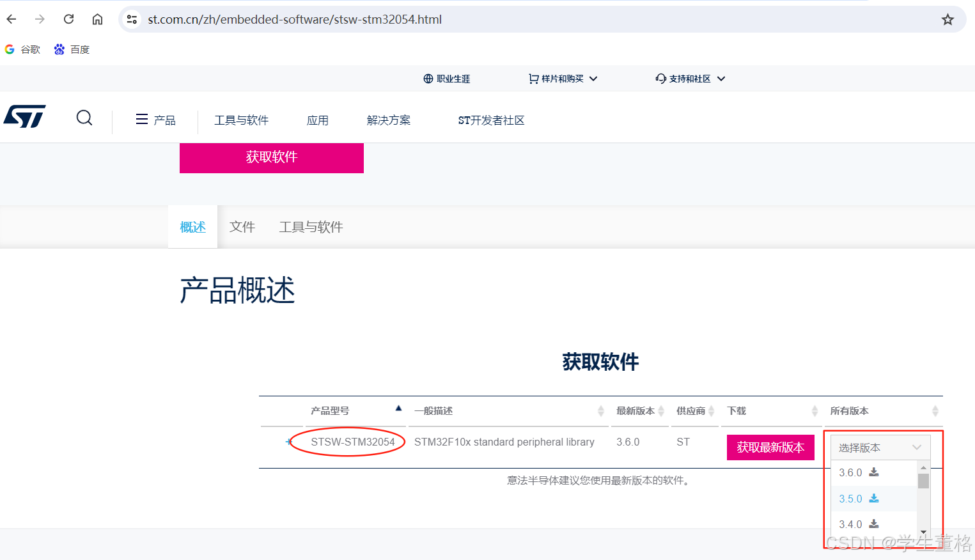Click the version list scroll-up arrow
This screenshot has height=560, width=975.
[x=923, y=468]
